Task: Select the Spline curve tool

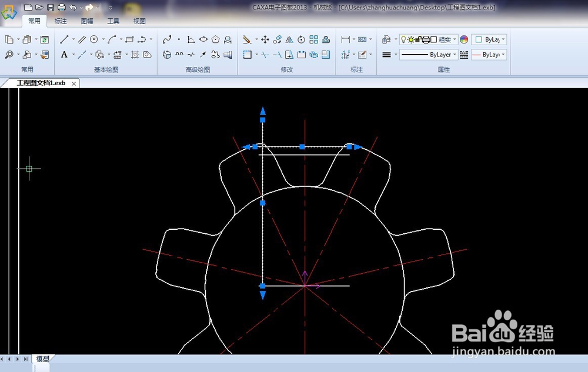Action: click(x=167, y=39)
